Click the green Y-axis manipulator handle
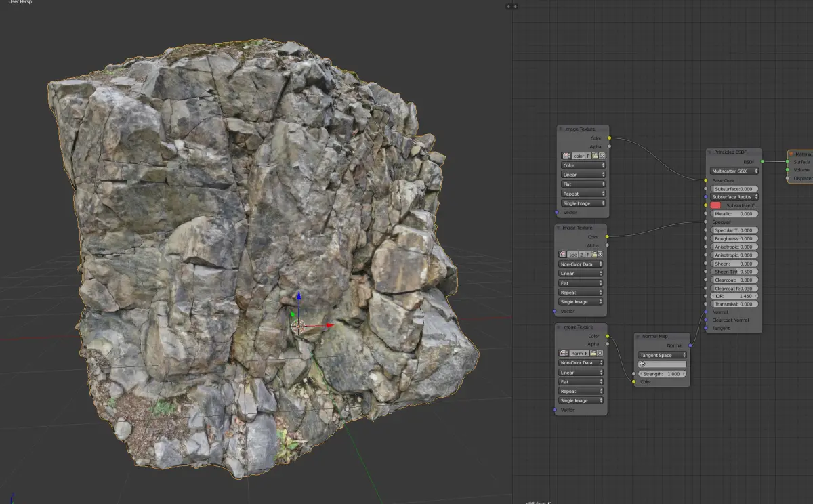The height and width of the screenshot is (504, 813). point(292,314)
